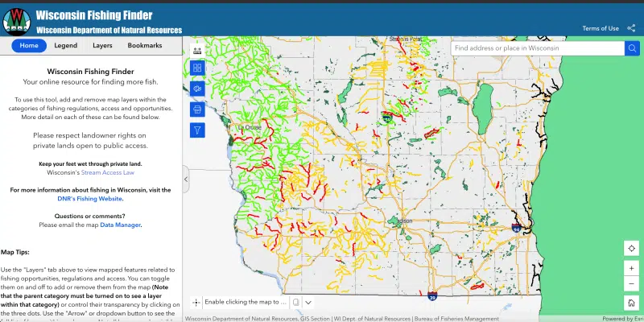Open the Bookmarks tab
The image size is (644, 322).
pyautogui.click(x=145, y=46)
